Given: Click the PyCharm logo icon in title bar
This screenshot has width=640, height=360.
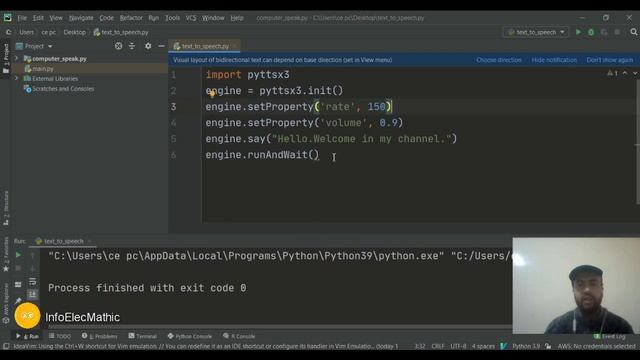Looking at the screenshot, I should (7, 18).
